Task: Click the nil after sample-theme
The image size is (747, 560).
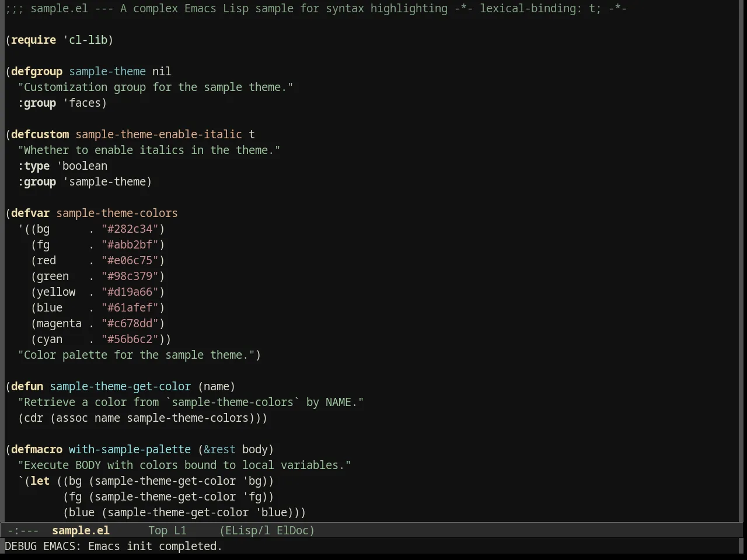Action: [x=162, y=71]
